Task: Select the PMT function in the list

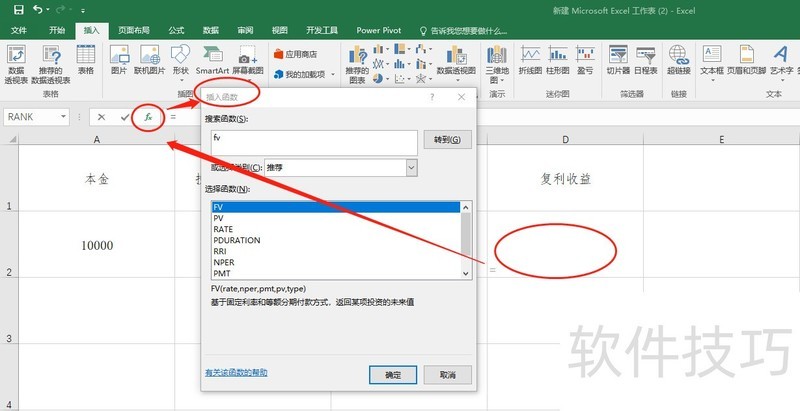Action: click(336, 273)
